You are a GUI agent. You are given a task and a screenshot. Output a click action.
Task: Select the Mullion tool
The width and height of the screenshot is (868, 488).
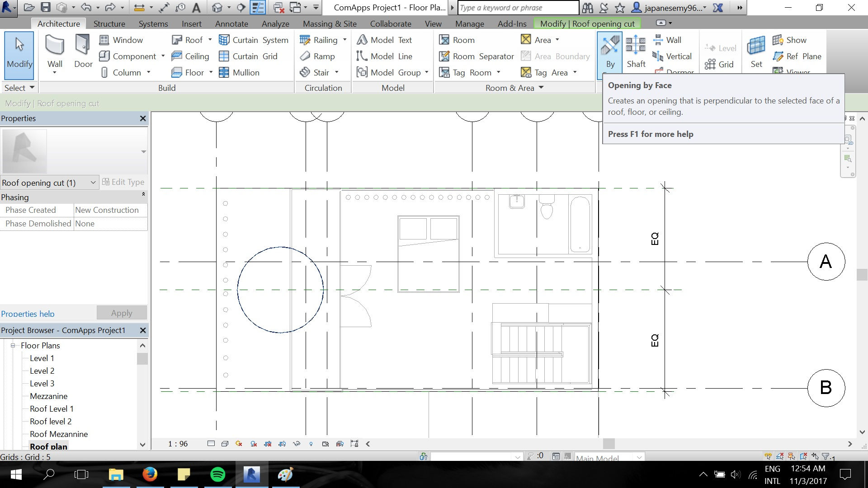(x=239, y=72)
